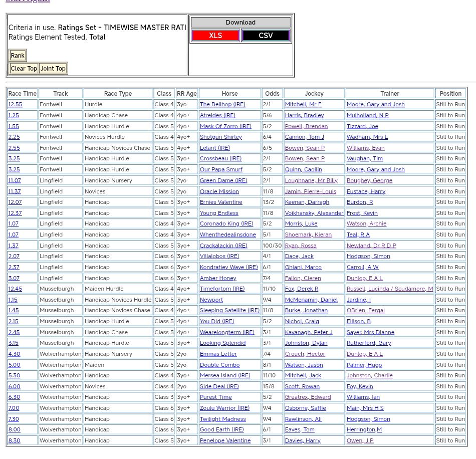
Task: Open trainer link Russell, Lucinda / Scudamore
Action: click(x=389, y=289)
